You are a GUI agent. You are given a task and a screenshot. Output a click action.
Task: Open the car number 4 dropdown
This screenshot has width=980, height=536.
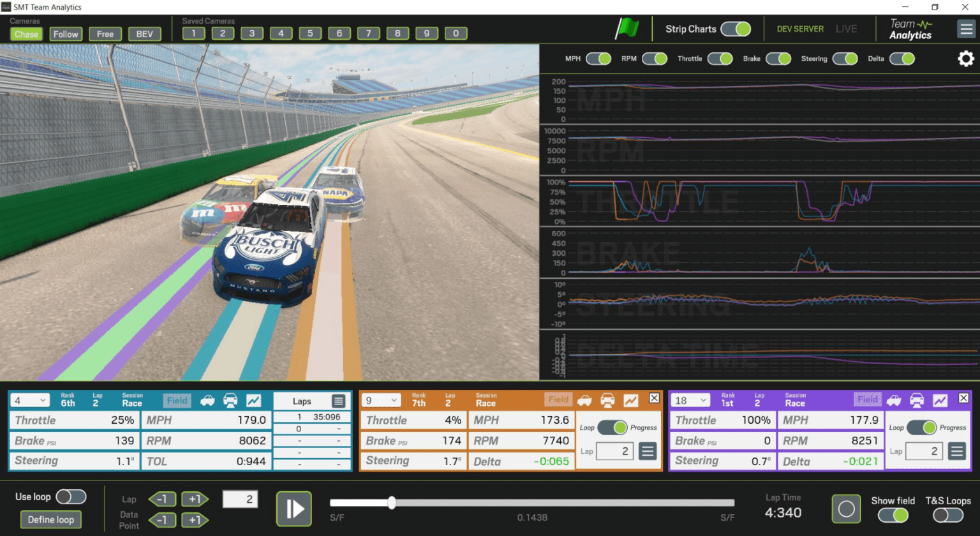click(x=30, y=401)
